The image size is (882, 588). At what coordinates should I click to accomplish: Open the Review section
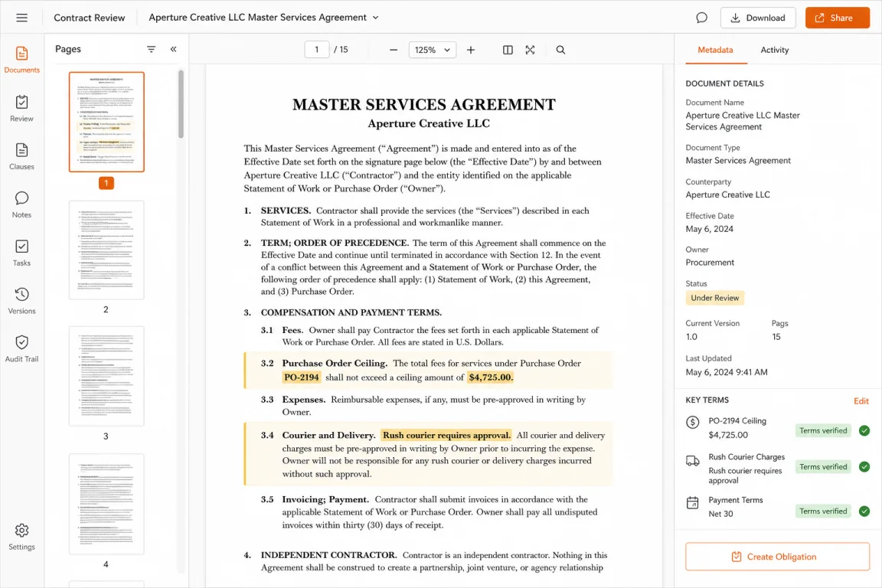[x=21, y=109]
